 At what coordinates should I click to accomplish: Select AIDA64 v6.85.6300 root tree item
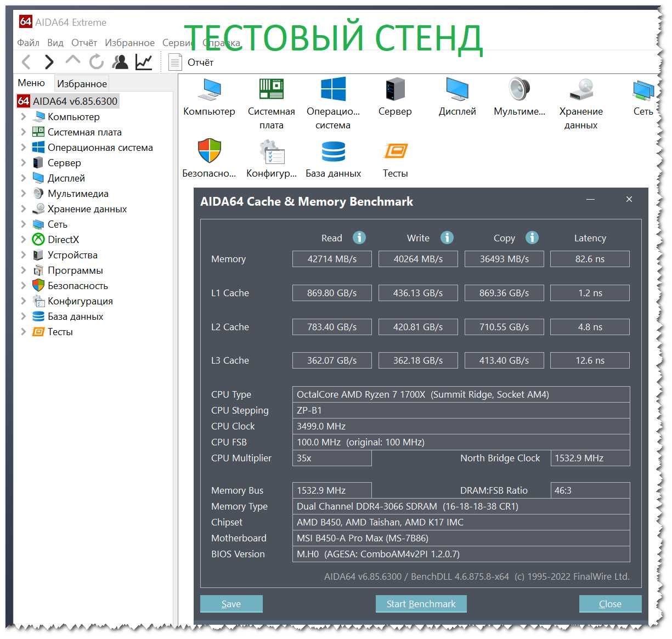click(68, 101)
